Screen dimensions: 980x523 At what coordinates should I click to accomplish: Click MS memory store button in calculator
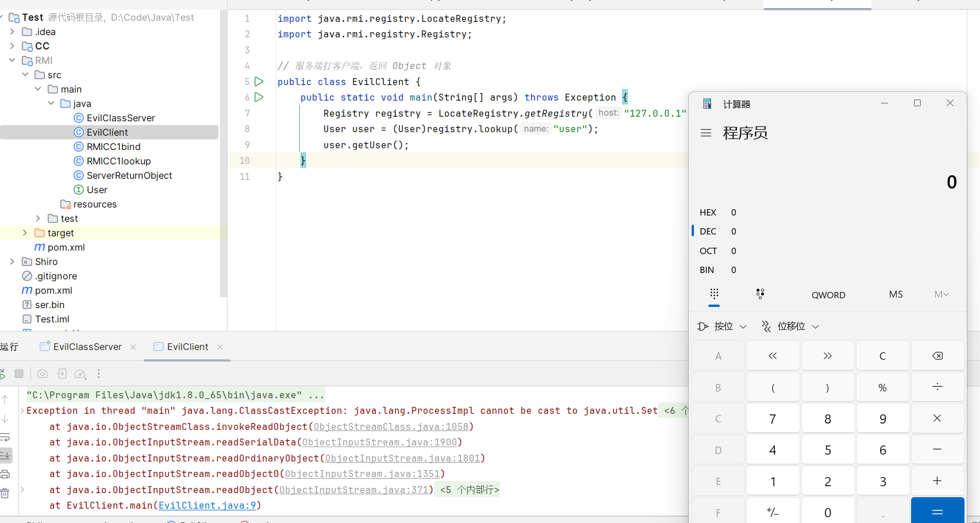click(x=896, y=294)
